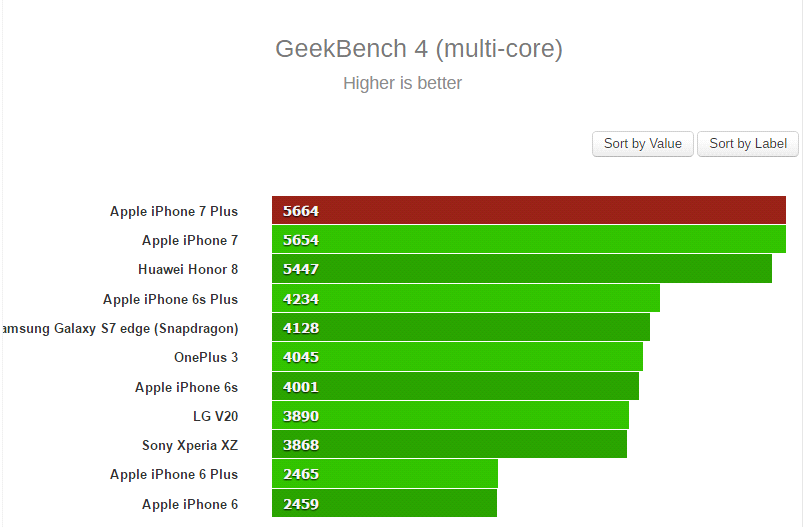803x527 pixels.
Task: Click the Apple iPhone 6s Plus bar
Action: [x=466, y=298]
